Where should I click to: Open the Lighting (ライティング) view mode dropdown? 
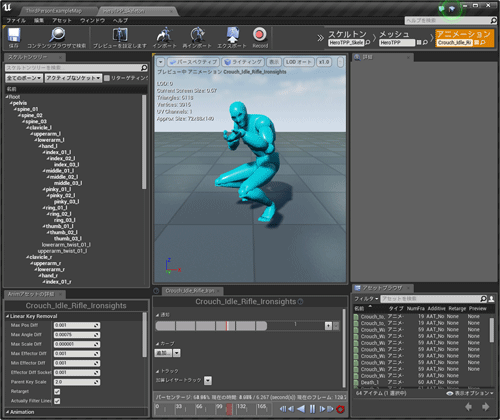point(243,62)
